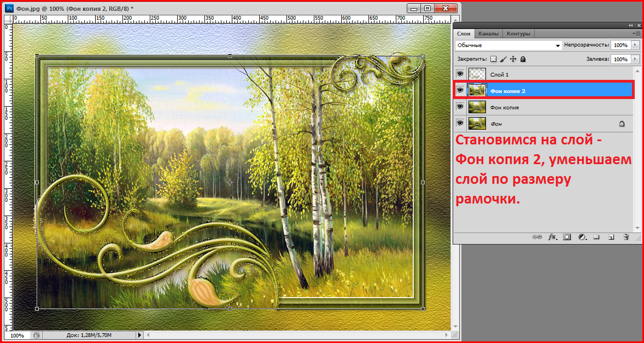
Task: Switch to the Каналы tab
Action: (x=488, y=34)
